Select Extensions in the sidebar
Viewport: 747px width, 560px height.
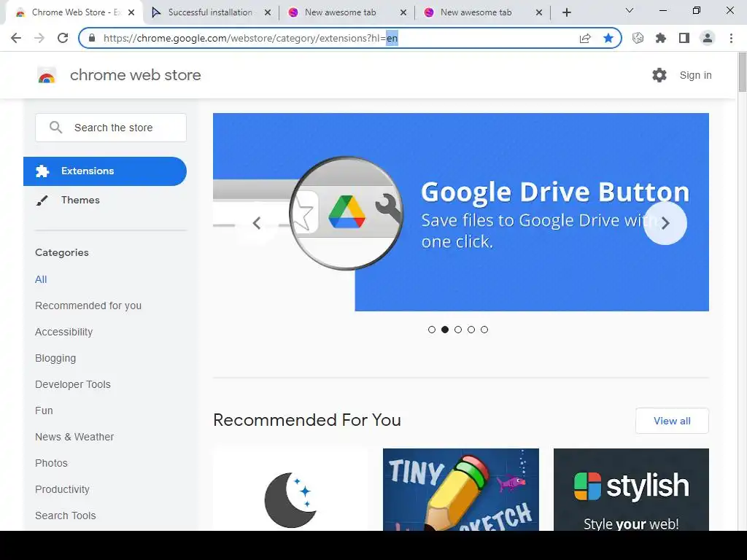(x=105, y=171)
